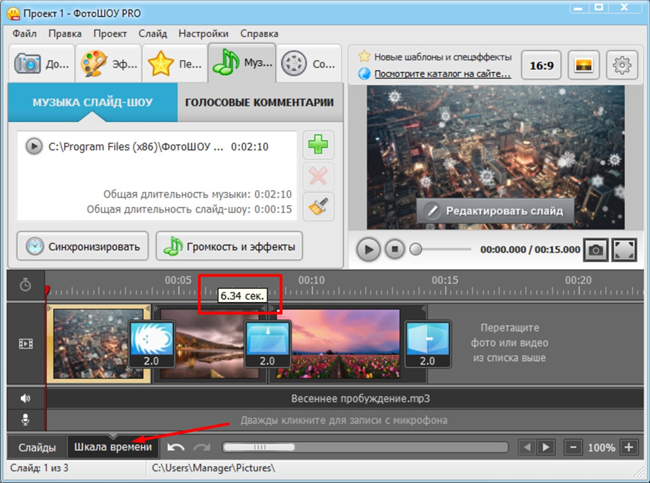Go to the next slide arrow
This screenshot has width=650, height=483.
click(546, 447)
